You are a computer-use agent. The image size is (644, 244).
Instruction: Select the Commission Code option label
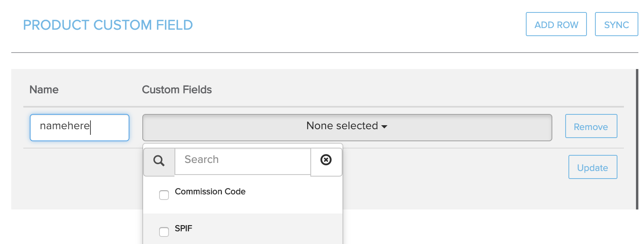click(210, 192)
